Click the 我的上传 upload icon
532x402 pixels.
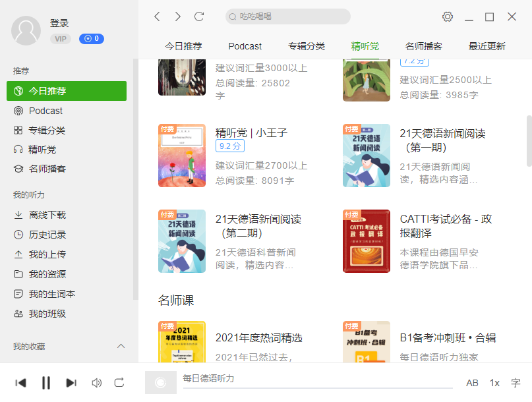[18, 254]
